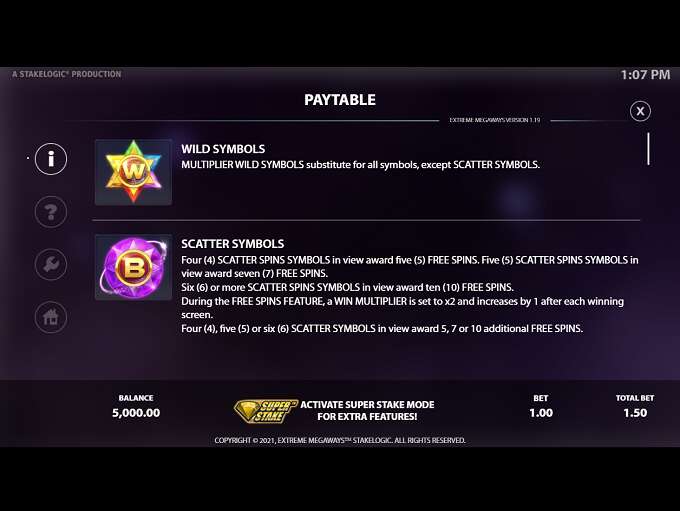Click the Extreme Megaways version label

pyautogui.click(x=495, y=120)
